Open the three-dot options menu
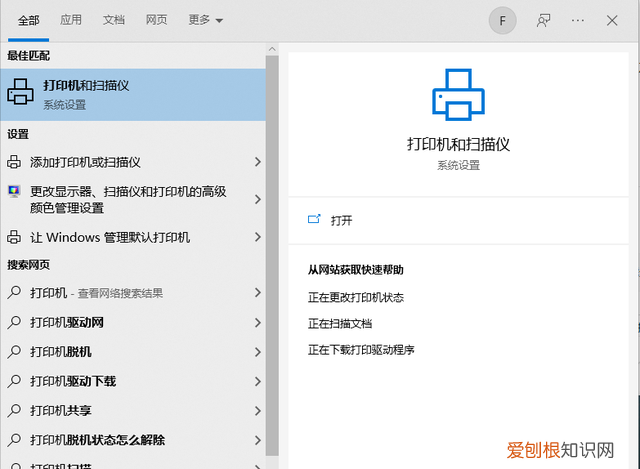This screenshot has height=469, width=640. [x=578, y=20]
